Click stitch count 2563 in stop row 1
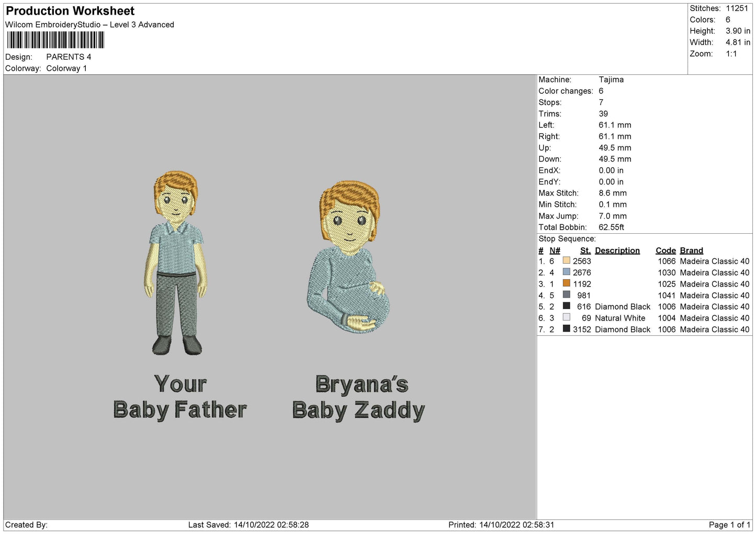 pos(582,261)
